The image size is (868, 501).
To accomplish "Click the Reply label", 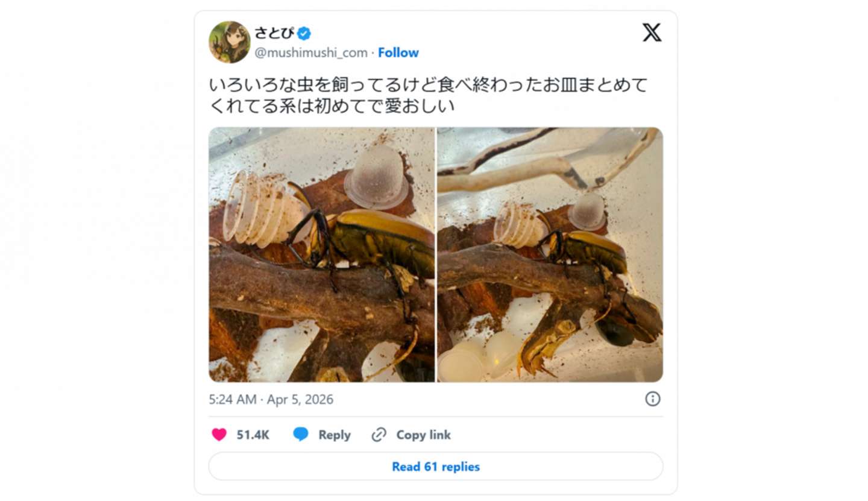I will pyautogui.click(x=335, y=435).
